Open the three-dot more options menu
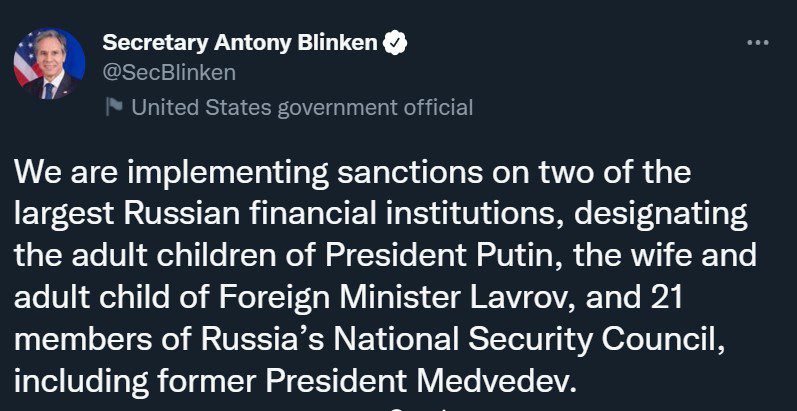Image resolution: width=797 pixels, height=411 pixels. tap(757, 43)
